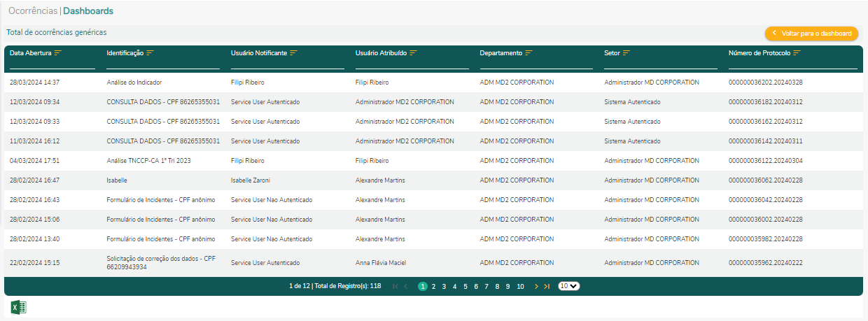This screenshot has height=321, width=868.
Task: Export table with Excel icon
Action: [x=18, y=307]
